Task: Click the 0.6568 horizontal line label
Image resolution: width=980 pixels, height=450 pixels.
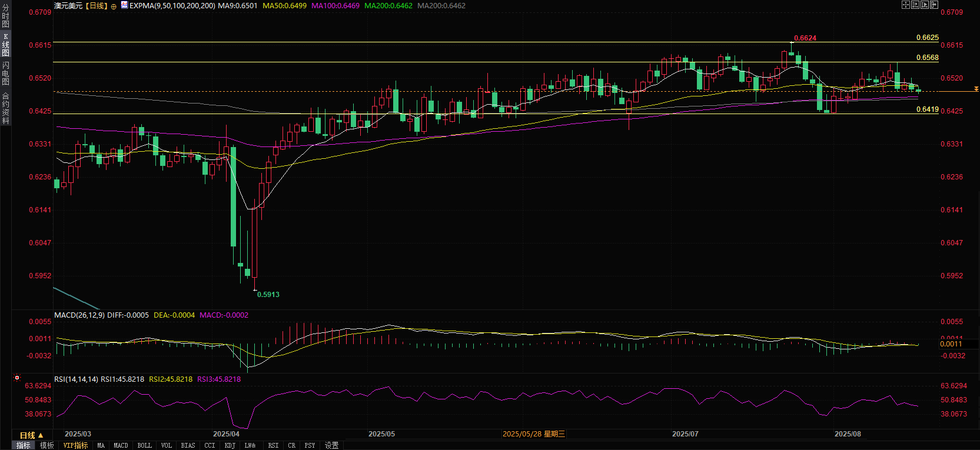Action: tap(928, 58)
